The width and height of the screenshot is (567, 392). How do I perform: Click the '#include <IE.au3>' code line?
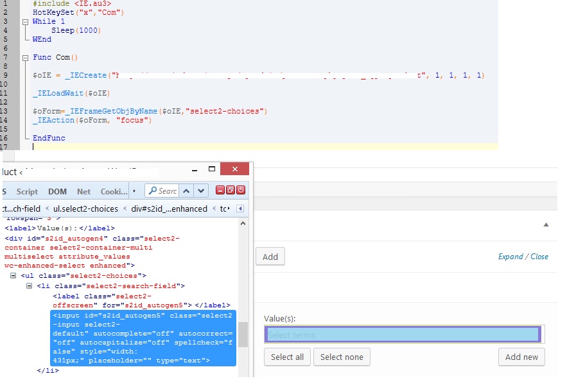click(72, 4)
